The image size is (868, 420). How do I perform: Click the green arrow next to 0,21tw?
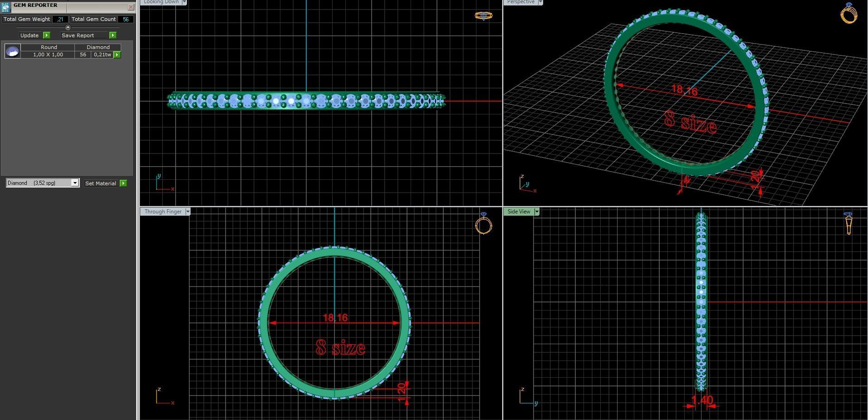117,54
